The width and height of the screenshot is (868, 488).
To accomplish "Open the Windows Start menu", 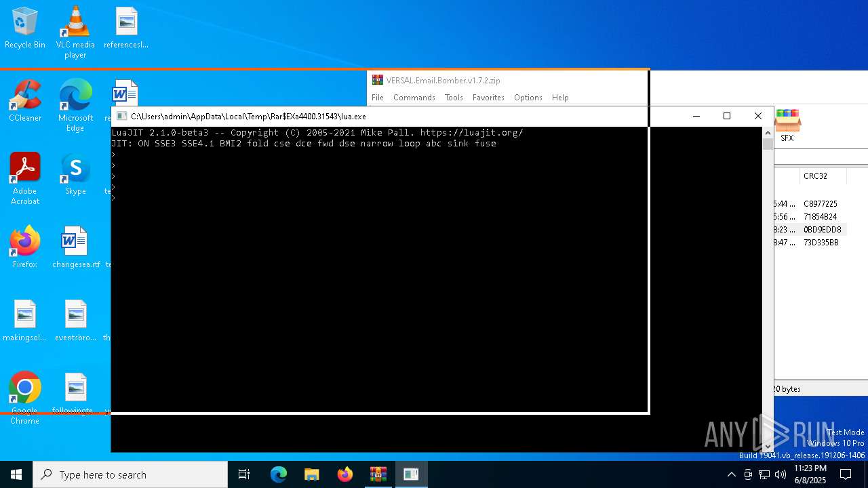I will click(16, 474).
